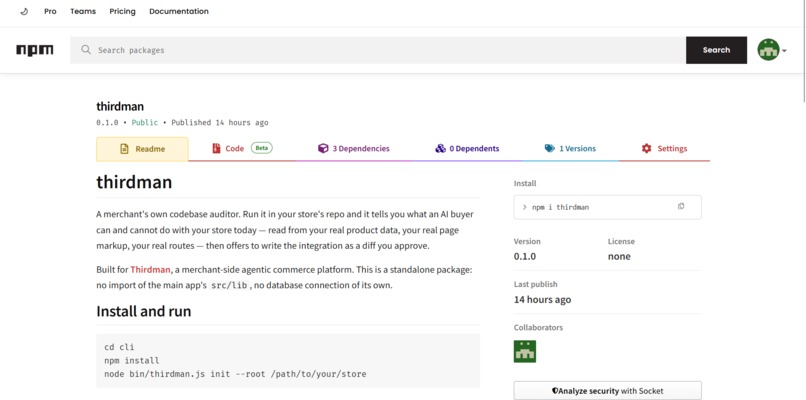Screen dimensions: 806x400
Task: Open the Code tab
Action: tap(242, 149)
